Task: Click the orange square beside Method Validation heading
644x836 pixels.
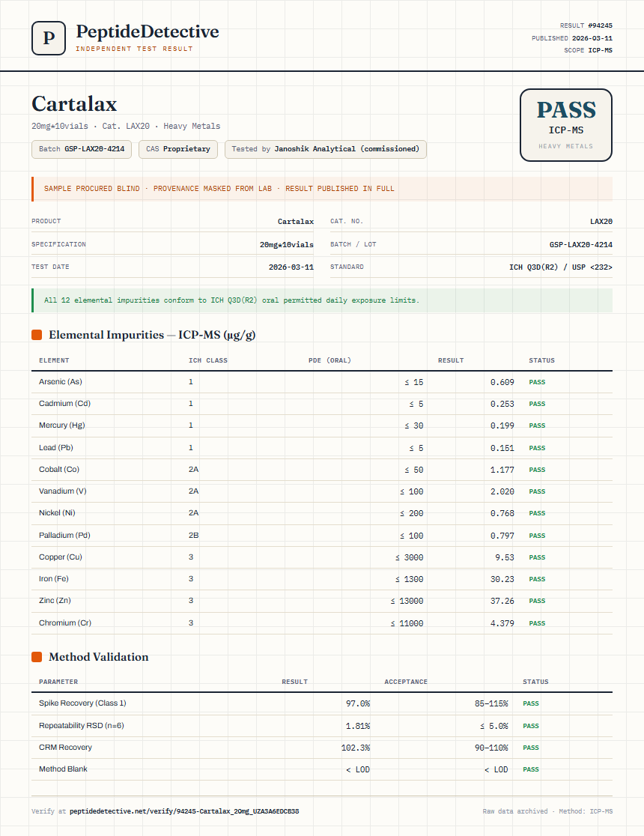Action: pyautogui.click(x=37, y=657)
